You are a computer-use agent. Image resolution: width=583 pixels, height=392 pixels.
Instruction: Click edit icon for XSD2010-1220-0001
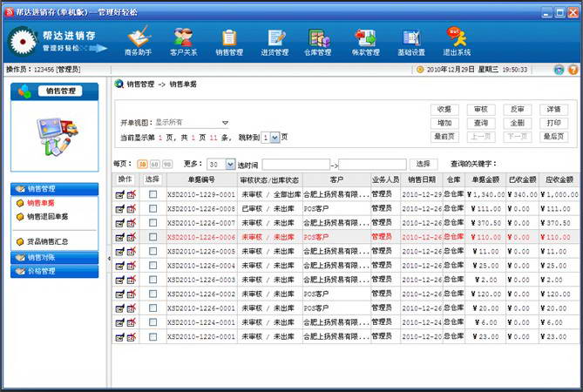(x=119, y=337)
